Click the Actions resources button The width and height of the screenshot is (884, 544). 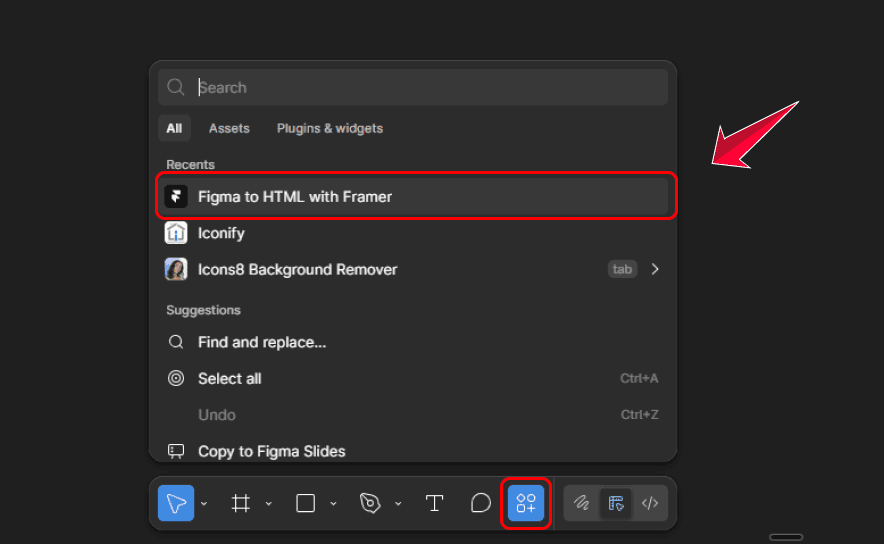[x=526, y=503]
